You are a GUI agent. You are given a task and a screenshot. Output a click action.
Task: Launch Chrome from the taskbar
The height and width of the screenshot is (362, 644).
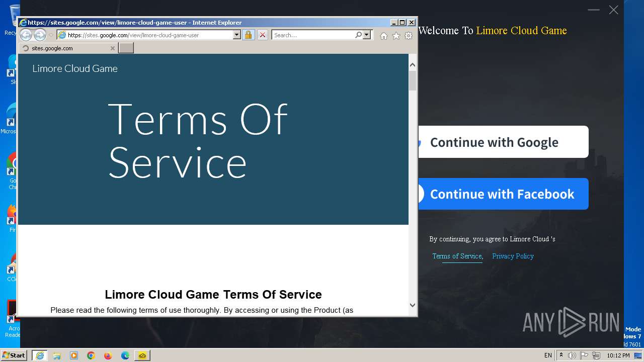(91, 355)
